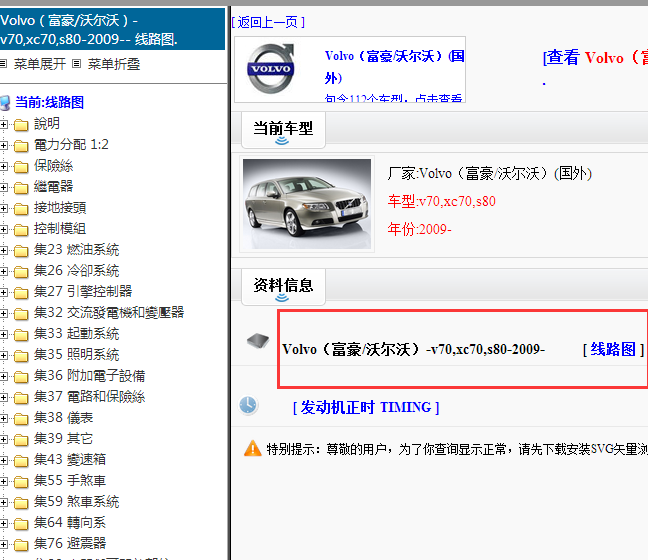This screenshot has width=648, height=560.
Task: Expand the 集23 燃油系統 node
Action: pos(4,250)
